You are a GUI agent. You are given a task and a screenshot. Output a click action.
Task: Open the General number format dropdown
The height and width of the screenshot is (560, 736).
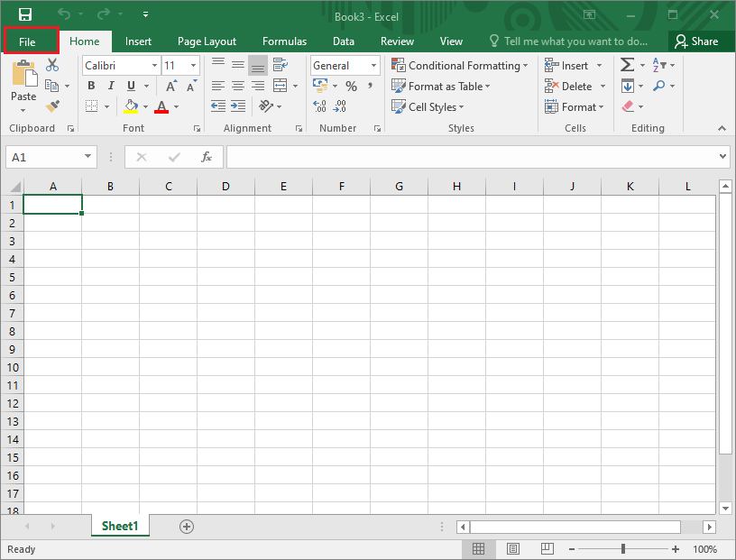tap(372, 65)
